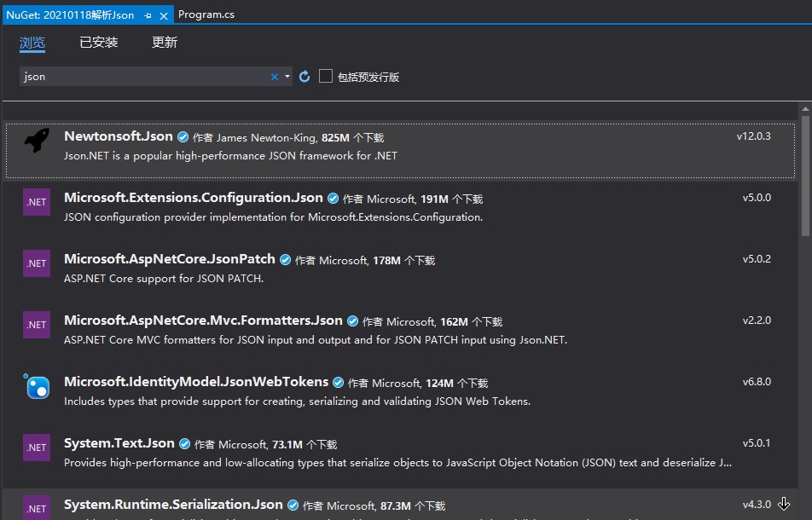Click the author text 作者 James Newton-King

tap(254, 137)
